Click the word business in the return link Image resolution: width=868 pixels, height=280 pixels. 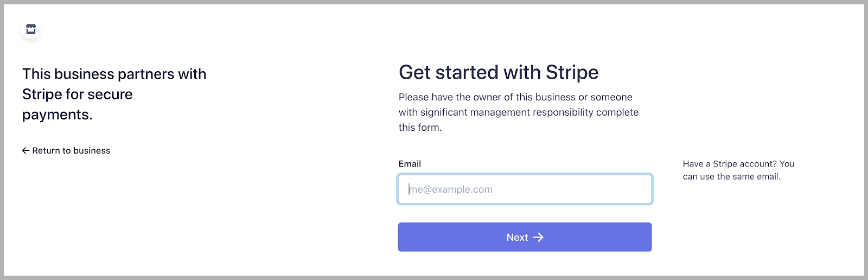coord(92,150)
